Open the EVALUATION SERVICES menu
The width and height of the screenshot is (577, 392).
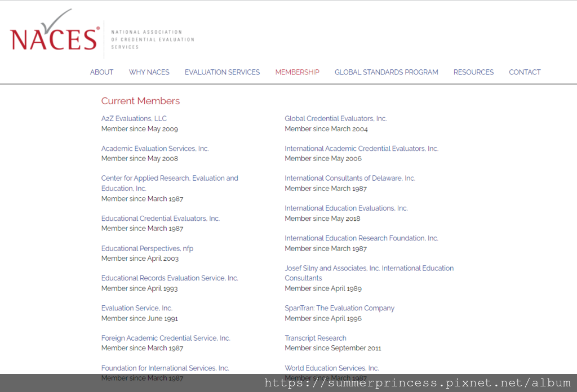tap(222, 72)
